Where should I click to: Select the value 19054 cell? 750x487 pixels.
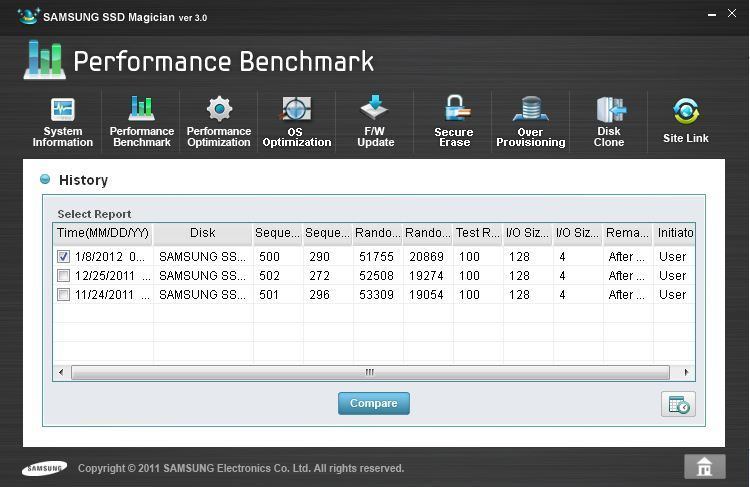tap(426, 295)
